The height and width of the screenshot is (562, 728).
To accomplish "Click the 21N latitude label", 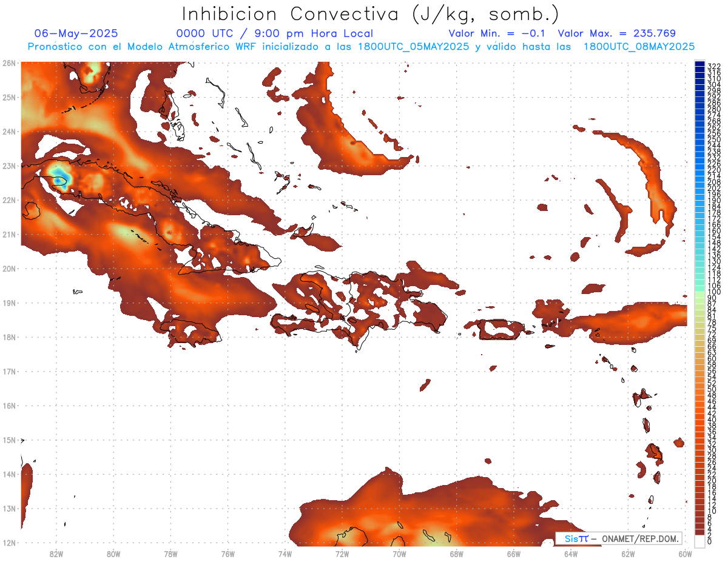I will click(x=8, y=234).
